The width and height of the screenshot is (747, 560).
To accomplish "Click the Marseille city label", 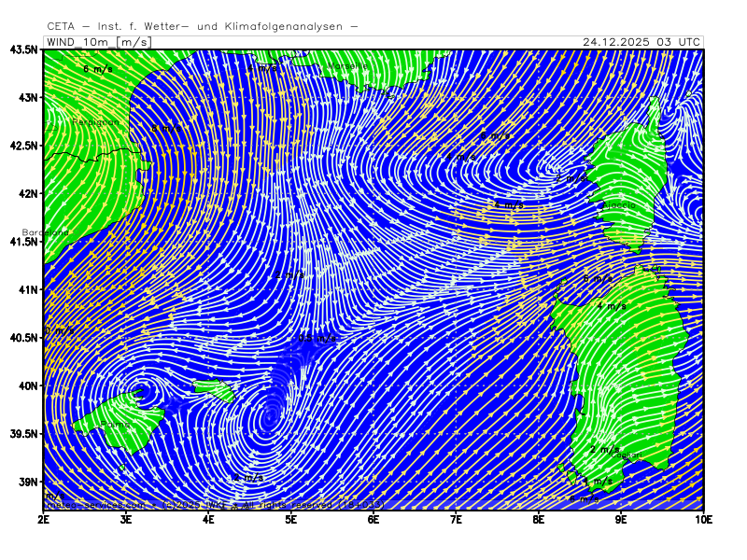I will pos(346,66).
